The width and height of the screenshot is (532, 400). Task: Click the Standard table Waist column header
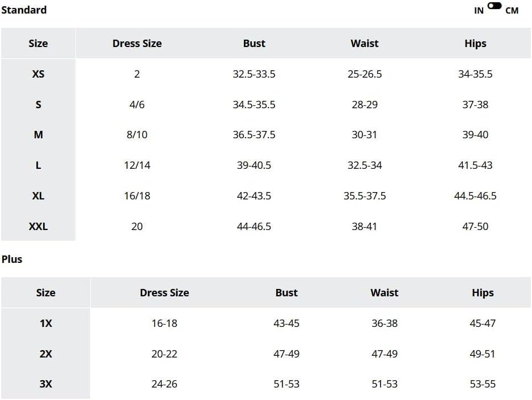(364, 44)
